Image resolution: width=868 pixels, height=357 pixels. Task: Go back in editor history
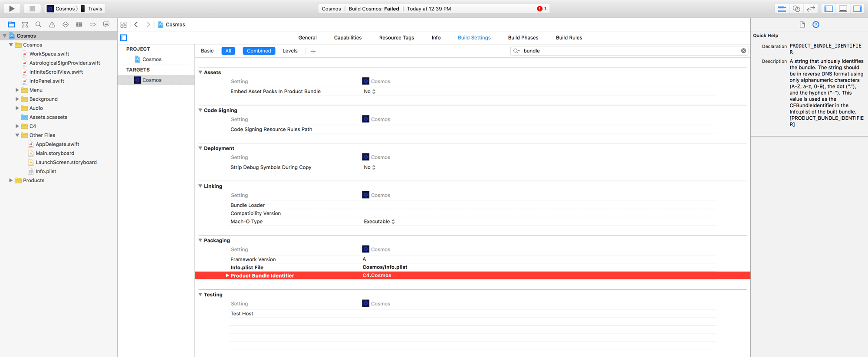click(136, 25)
